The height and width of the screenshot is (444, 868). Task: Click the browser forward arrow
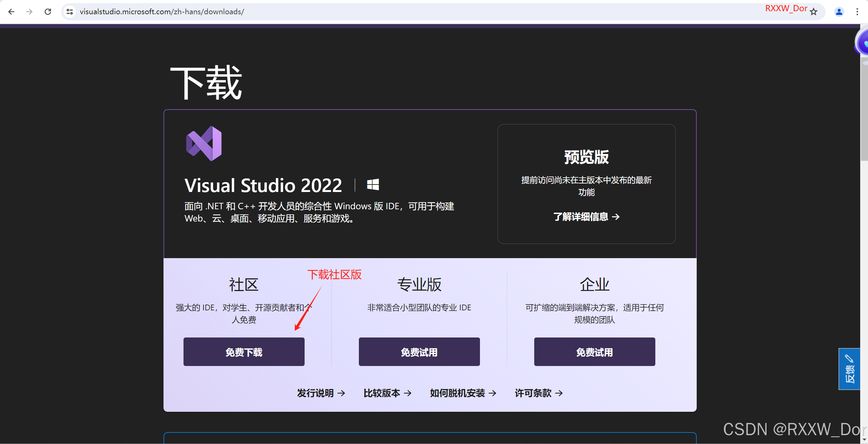pos(30,12)
